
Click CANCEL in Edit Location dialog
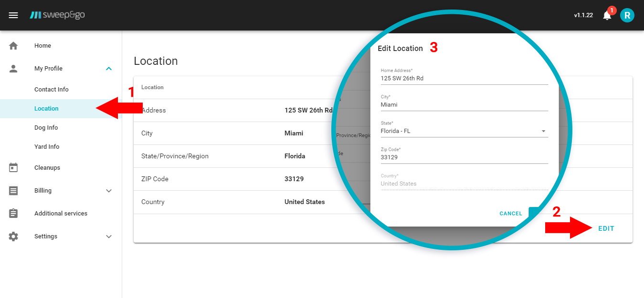511,214
